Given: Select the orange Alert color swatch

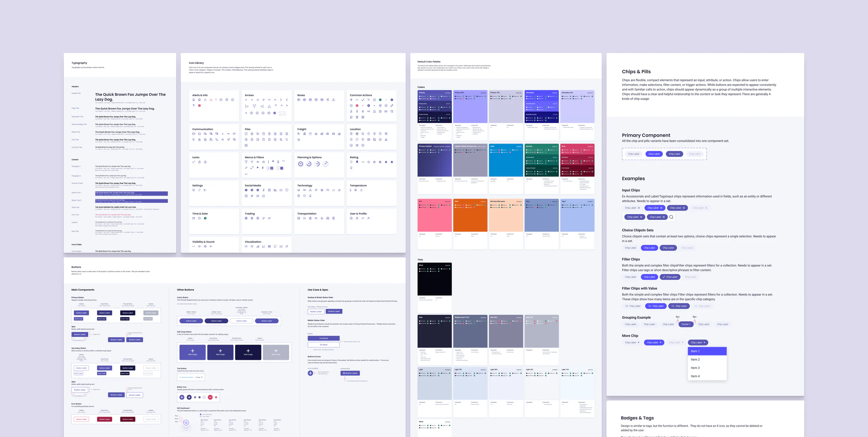Looking at the screenshot, I should pos(470,215).
